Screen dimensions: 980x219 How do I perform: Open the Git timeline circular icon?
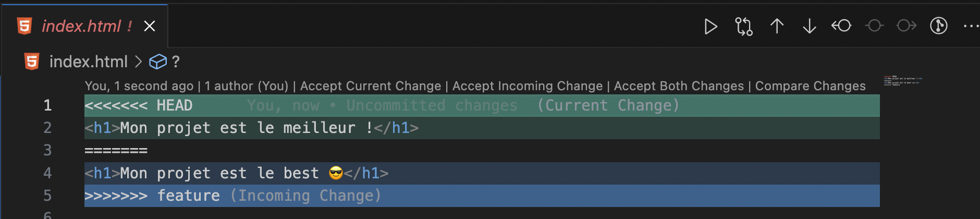point(939,26)
